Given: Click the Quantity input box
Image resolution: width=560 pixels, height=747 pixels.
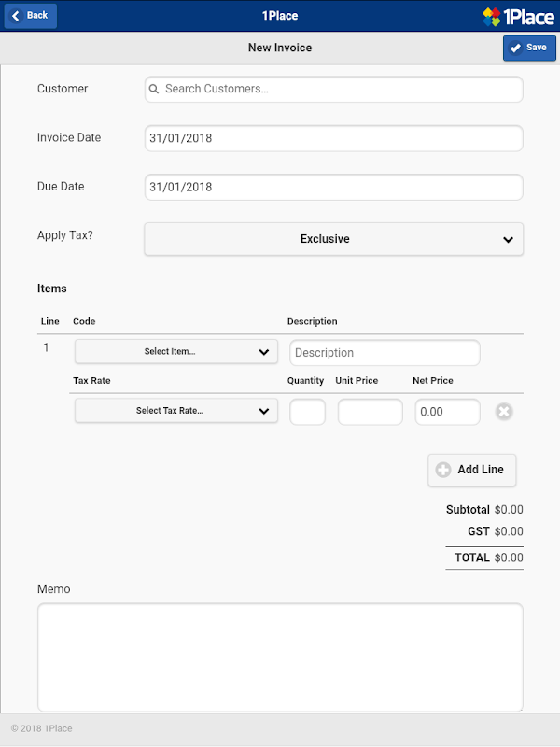Looking at the screenshot, I should (x=307, y=412).
